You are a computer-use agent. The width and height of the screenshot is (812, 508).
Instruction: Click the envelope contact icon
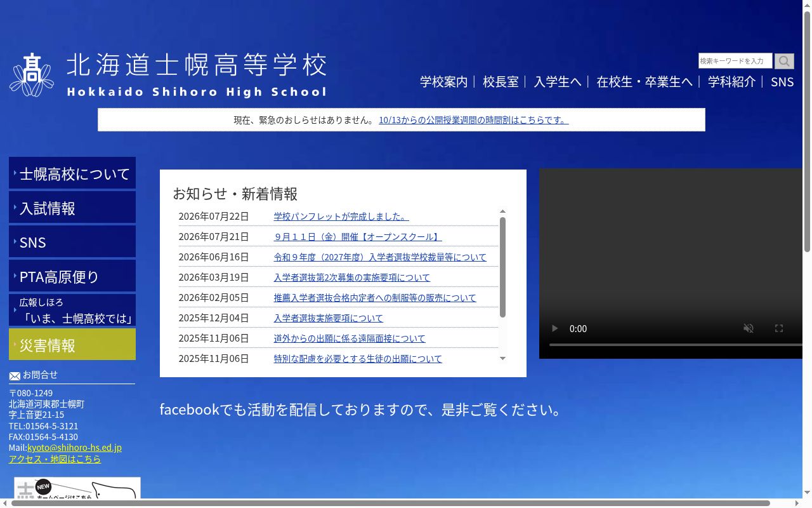click(x=15, y=376)
